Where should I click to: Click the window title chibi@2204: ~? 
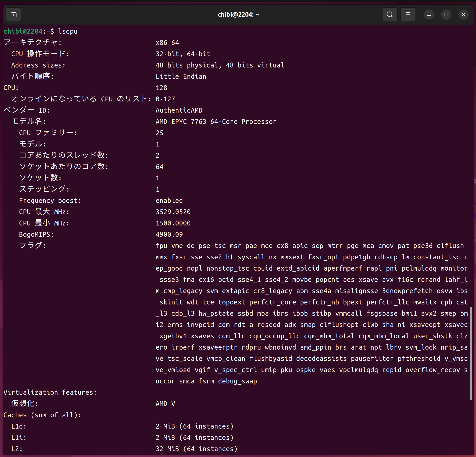click(x=238, y=15)
